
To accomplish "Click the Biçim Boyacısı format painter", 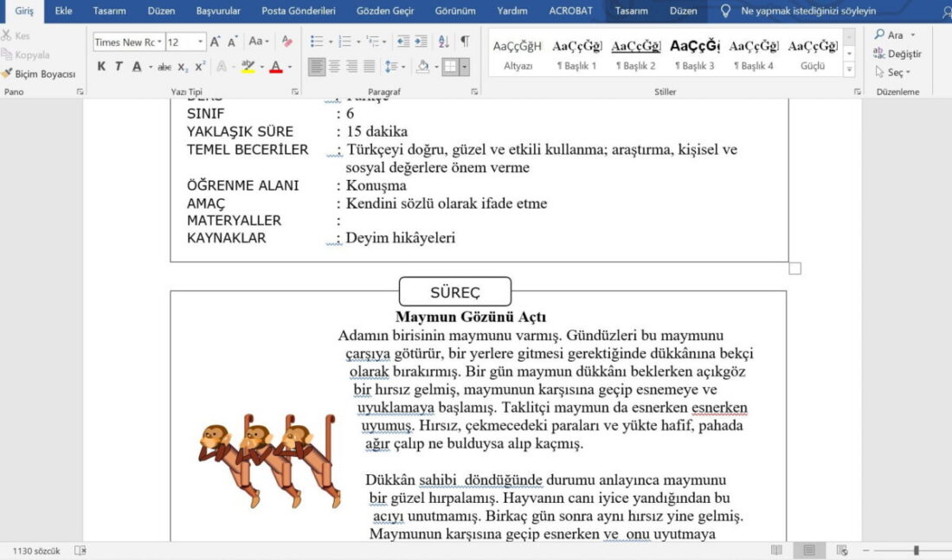I will click(x=39, y=74).
